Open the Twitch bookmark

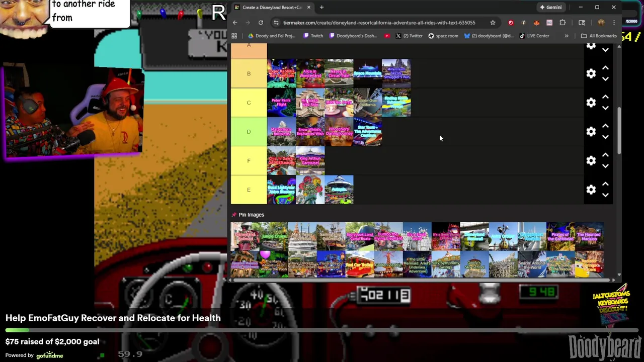tap(313, 36)
